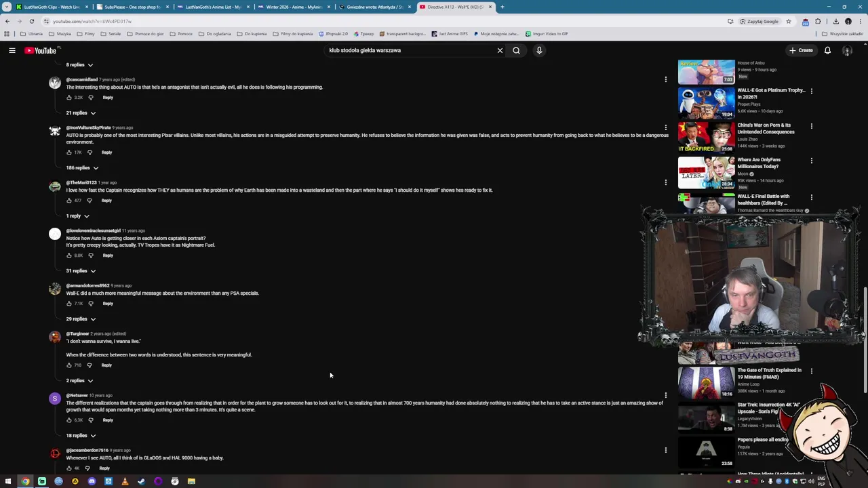Bookmark this page with the star icon

click(788, 21)
